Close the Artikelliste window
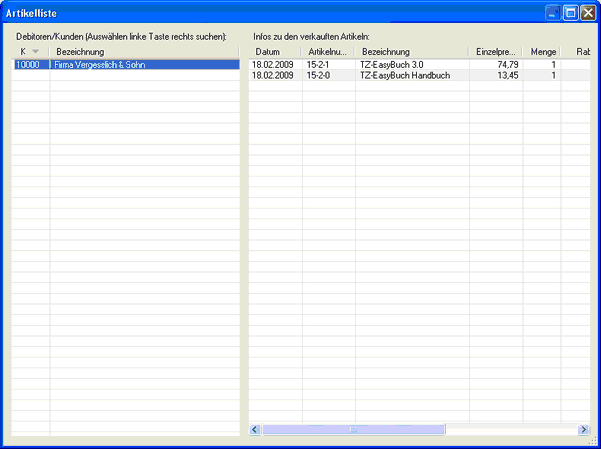 tap(588, 13)
